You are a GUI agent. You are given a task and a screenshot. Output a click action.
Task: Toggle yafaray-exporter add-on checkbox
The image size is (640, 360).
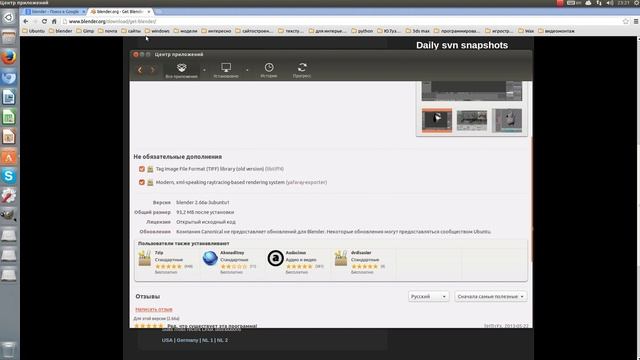click(142, 182)
